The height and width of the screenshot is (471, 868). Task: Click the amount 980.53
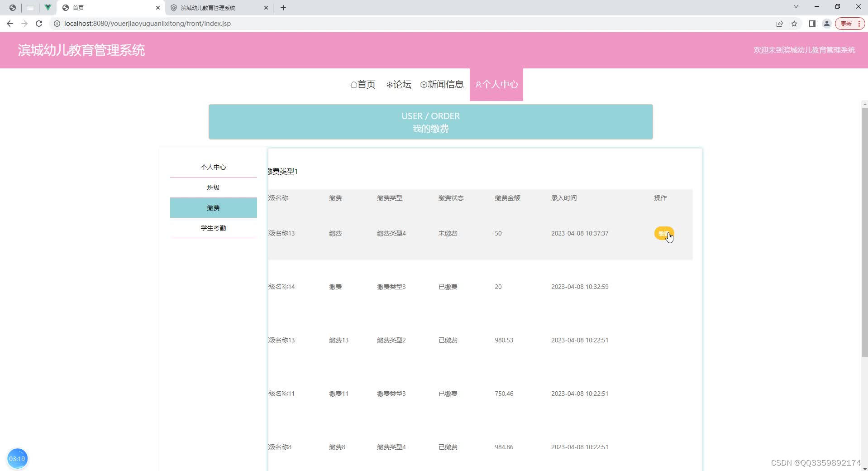coord(504,340)
